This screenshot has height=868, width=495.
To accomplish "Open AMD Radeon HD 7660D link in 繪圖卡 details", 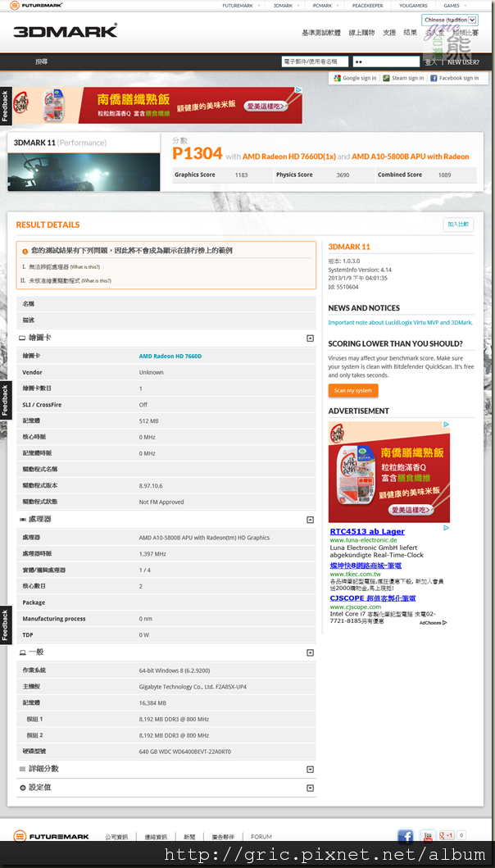I will pos(170,356).
